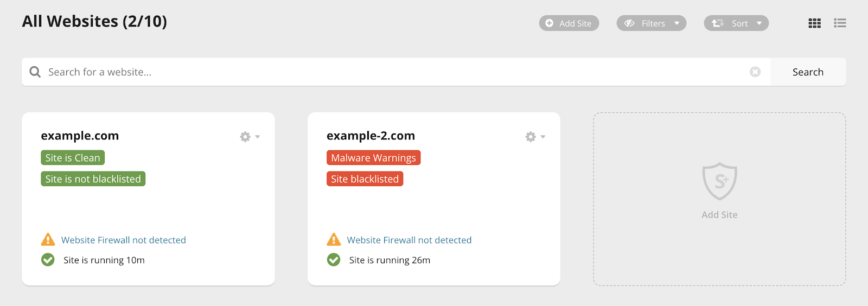868x306 pixels.
Task: Switch to grid view layout
Action: [x=814, y=23]
